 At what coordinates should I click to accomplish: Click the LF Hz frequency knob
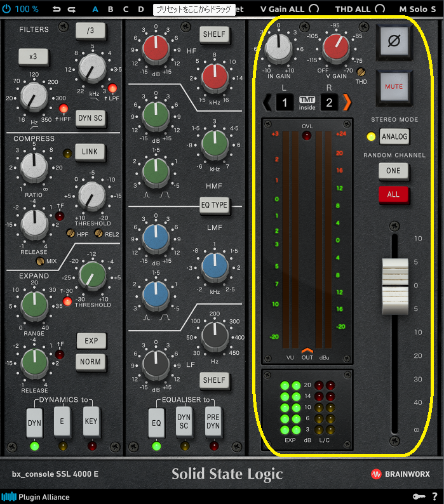tap(215, 336)
